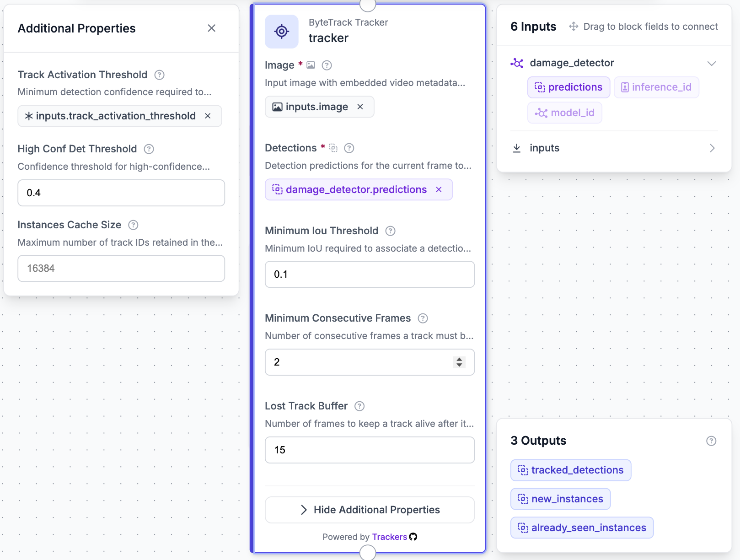Click Hide Additional Properties button
Image resolution: width=740 pixels, height=560 pixels.
370,510
